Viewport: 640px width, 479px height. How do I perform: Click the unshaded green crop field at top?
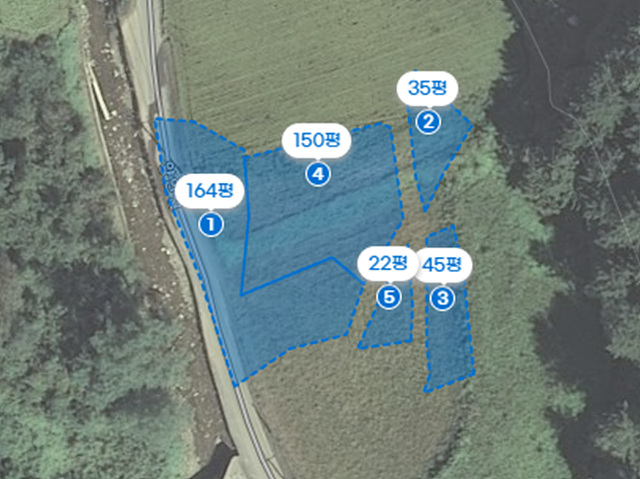(x=327, y=61)
